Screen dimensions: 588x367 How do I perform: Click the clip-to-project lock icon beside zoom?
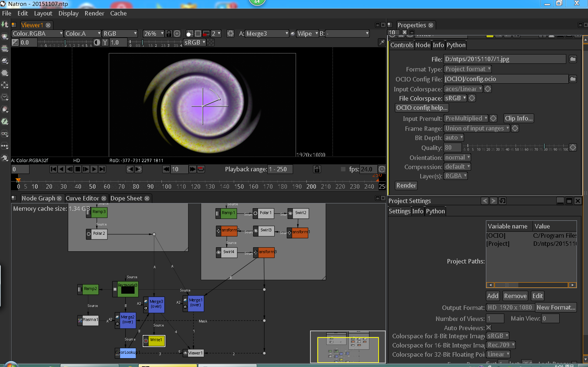[x=168, y=34]
